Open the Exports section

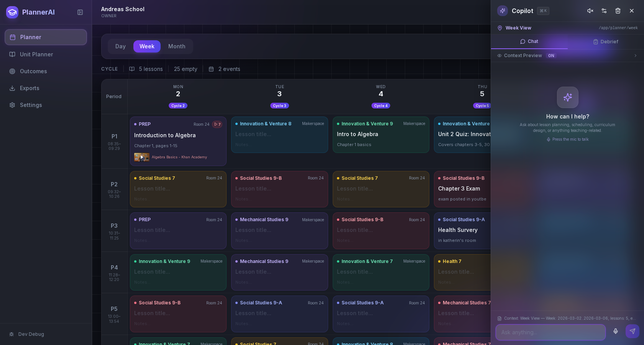(30, 88)
